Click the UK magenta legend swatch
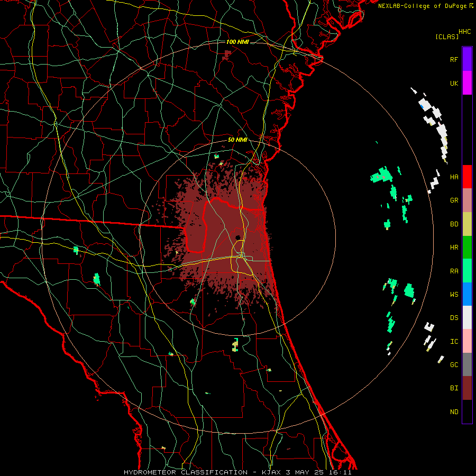 [467, 83]
